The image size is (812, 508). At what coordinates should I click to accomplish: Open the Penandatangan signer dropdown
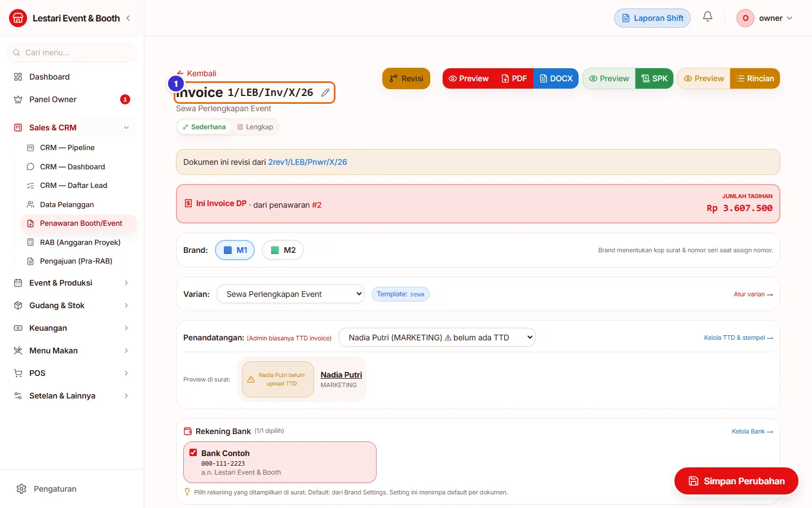437,338
